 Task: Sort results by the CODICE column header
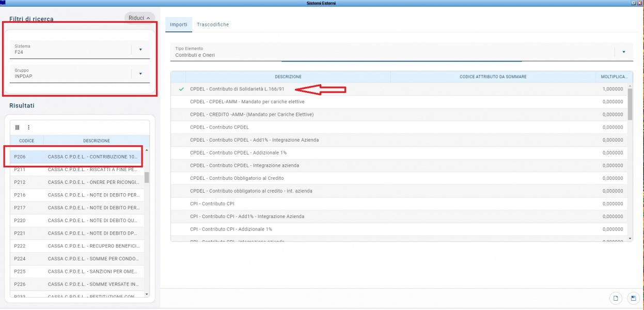tap(27, 141)
